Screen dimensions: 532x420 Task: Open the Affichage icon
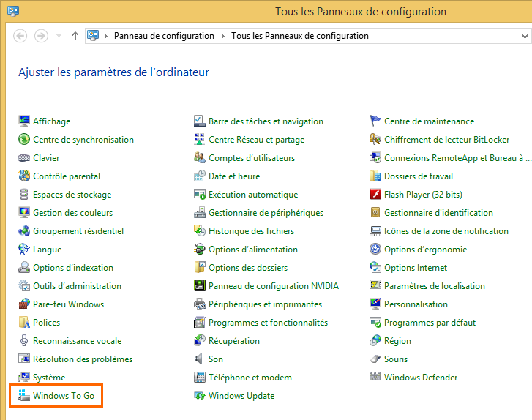[x=24, y=121]
